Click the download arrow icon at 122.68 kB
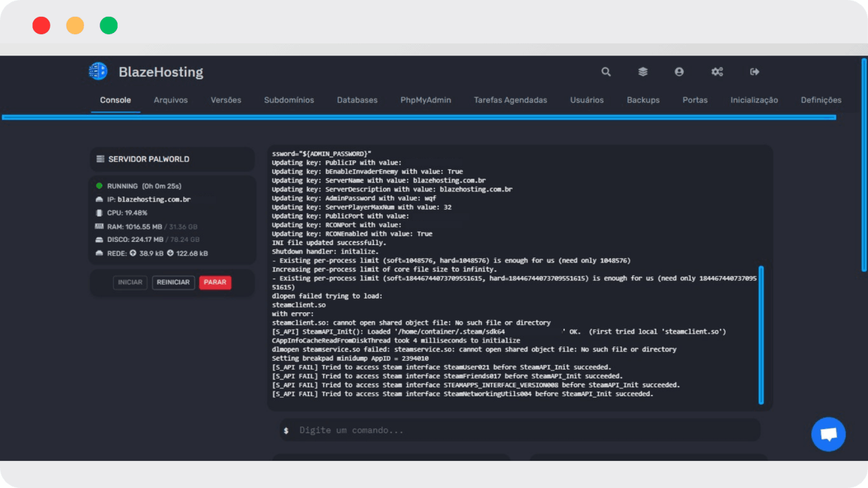 tap(170, 253)
